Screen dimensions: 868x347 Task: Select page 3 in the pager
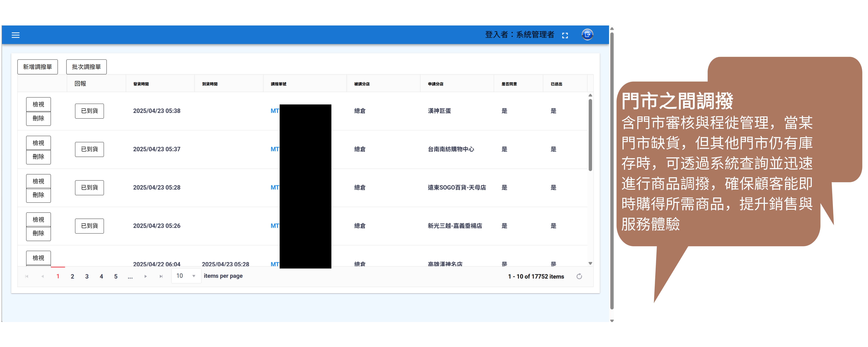87,277
